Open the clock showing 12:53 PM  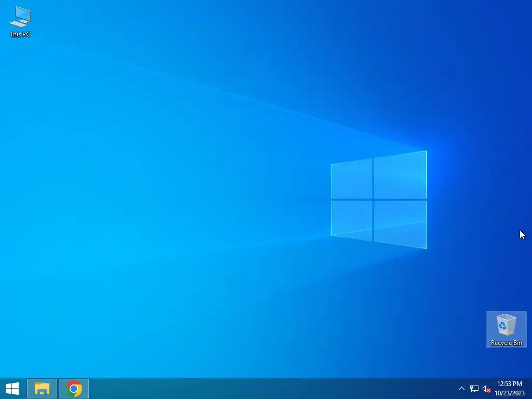[x=509, y=389]
